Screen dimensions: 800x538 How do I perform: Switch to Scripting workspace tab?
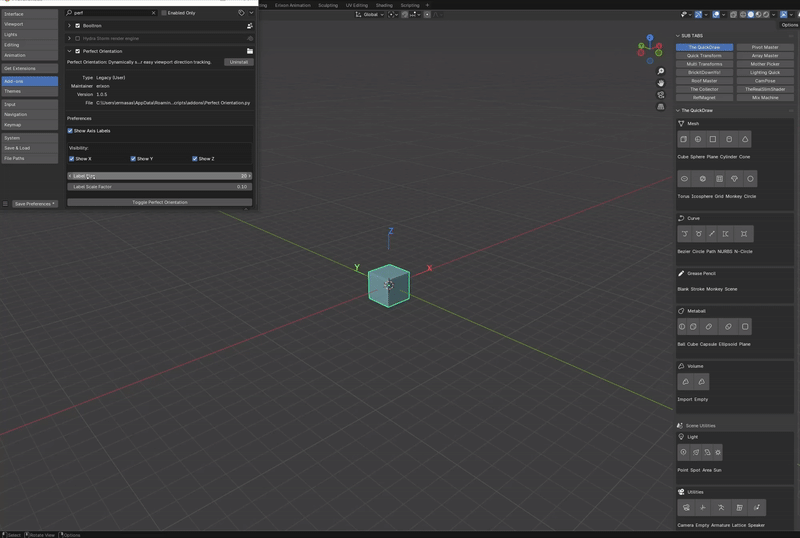click(410, 5)
